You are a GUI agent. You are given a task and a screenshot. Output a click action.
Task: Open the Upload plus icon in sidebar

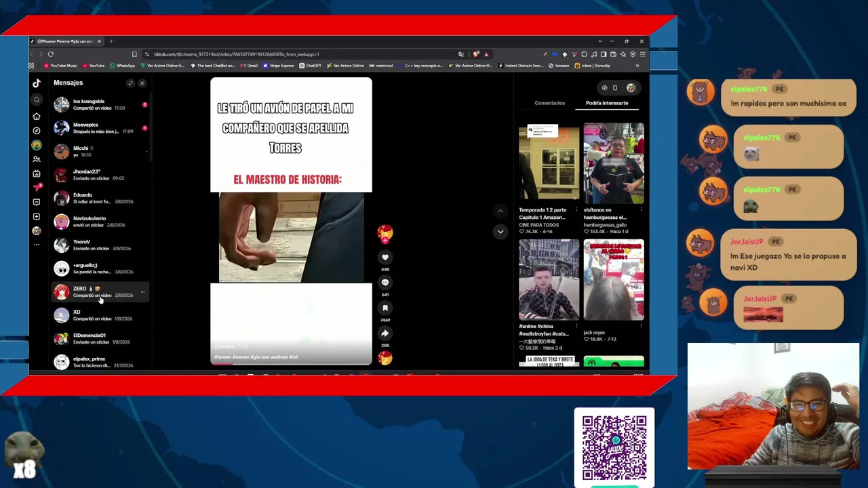37,216
